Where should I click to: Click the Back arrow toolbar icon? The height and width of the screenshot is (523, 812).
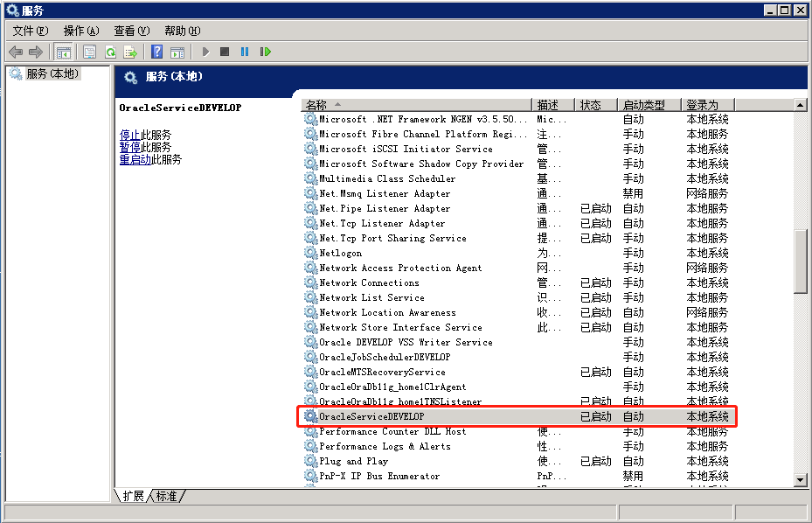tap(16, 52)
